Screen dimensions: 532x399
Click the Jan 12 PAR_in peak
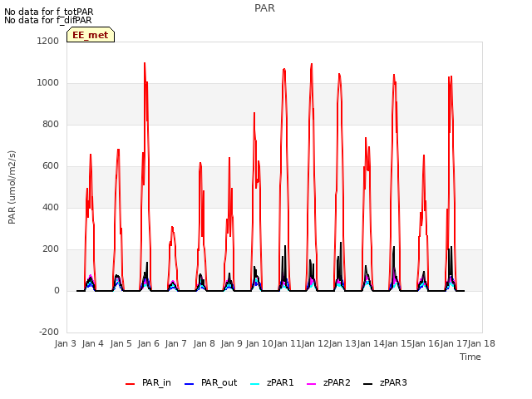(x=312, y=64)
